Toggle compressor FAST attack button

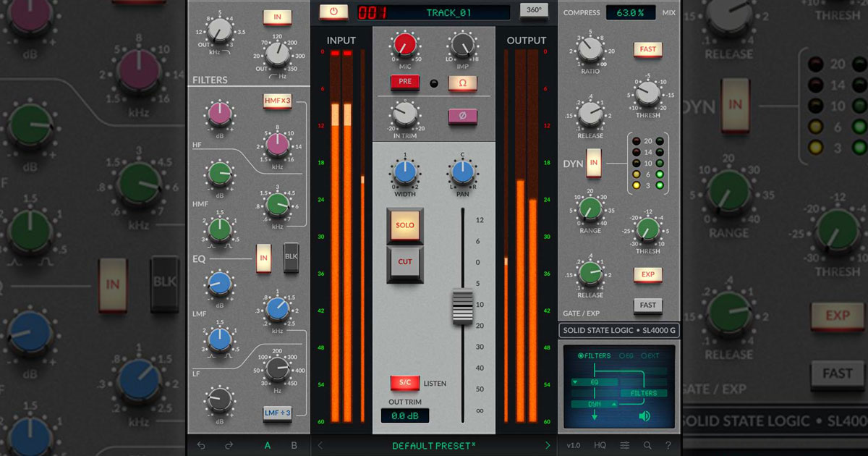click(648, 49)
